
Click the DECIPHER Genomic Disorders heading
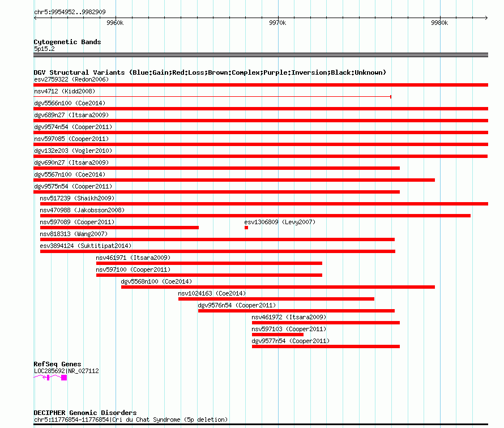click(x=85, y=413)
